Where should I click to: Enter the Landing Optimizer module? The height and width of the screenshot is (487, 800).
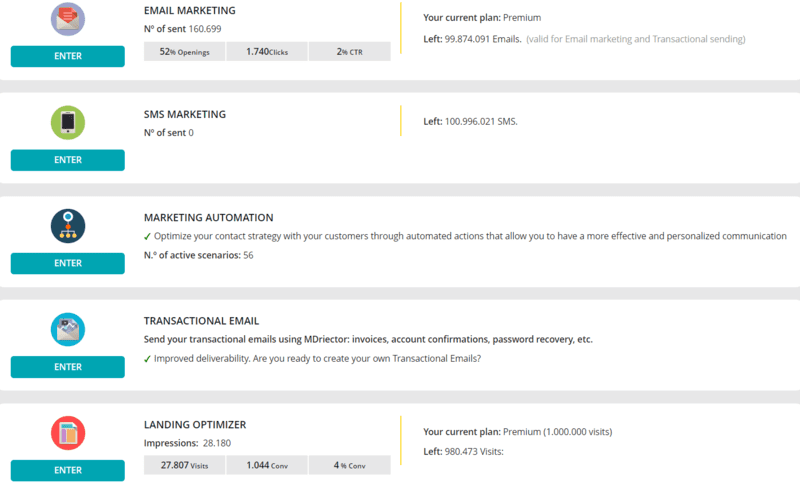click(68, 470)
